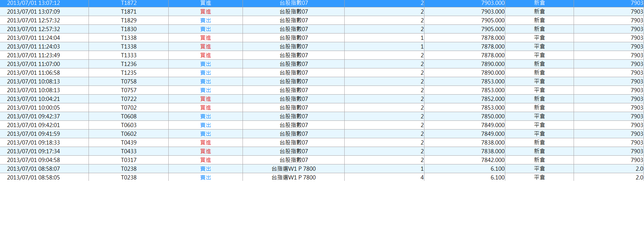The height and width of the screenshot is (236, 644).
Task: Click price 7849.000 in the T0603 row
Action: pos(493,125)
